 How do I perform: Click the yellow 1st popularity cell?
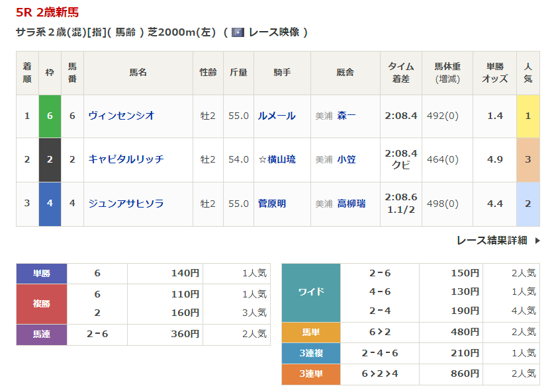click(x=528, y=116)
